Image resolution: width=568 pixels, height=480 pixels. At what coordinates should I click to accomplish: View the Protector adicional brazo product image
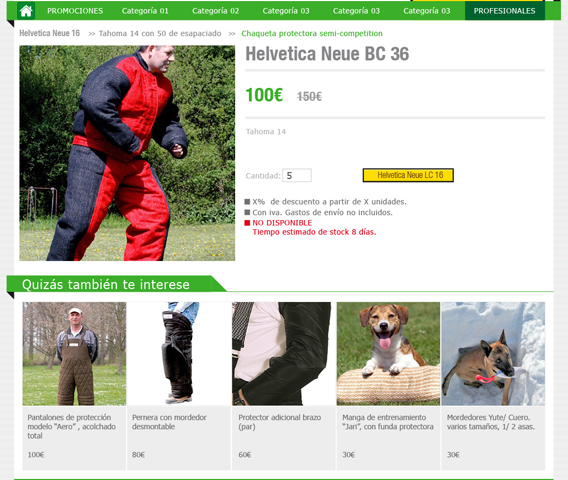point(284,354)
